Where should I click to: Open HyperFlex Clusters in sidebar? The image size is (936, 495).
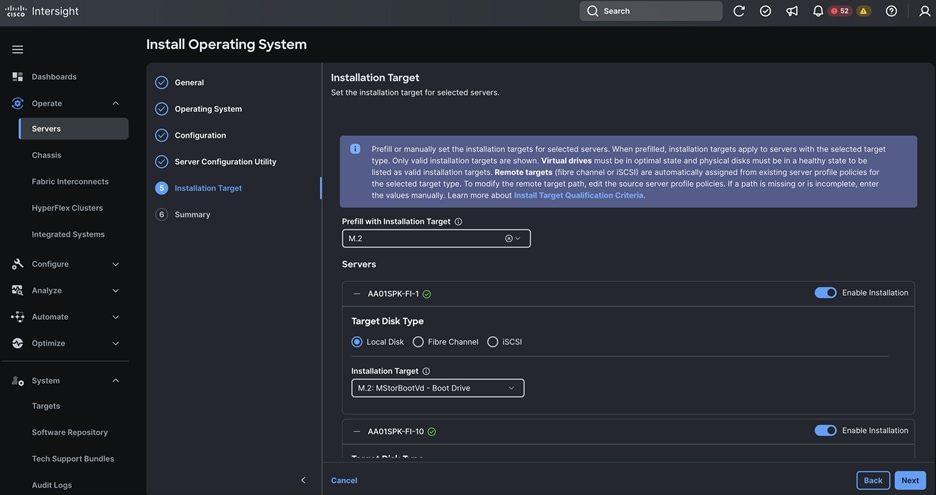click(x=67, y=208)
